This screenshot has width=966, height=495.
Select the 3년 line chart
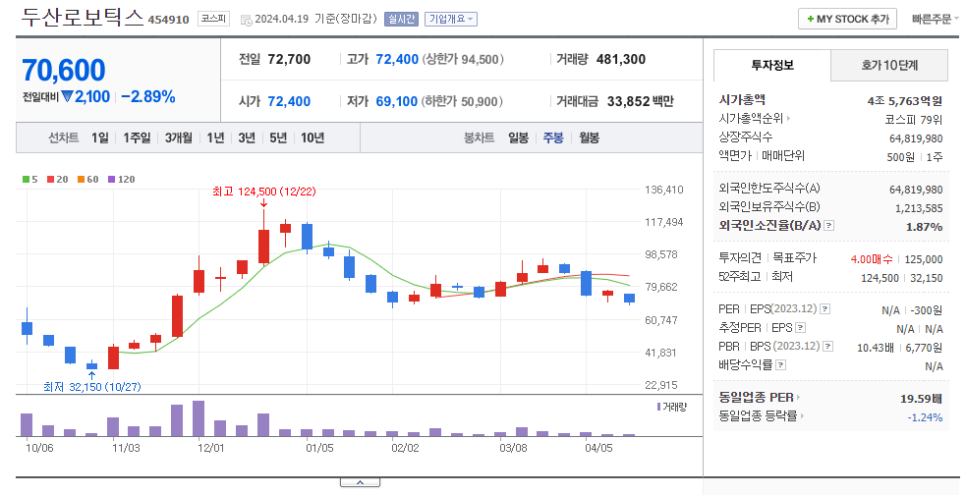coord(247,138)
